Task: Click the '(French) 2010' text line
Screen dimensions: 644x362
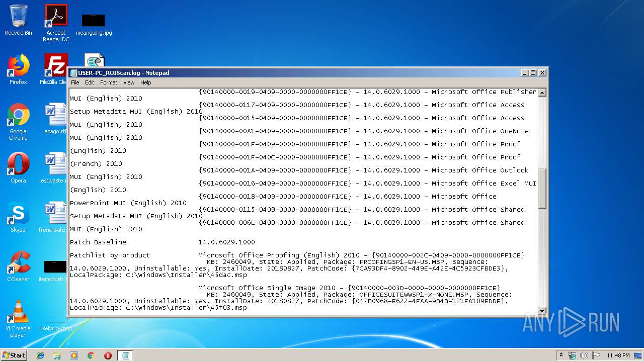Action: (96, 164)
